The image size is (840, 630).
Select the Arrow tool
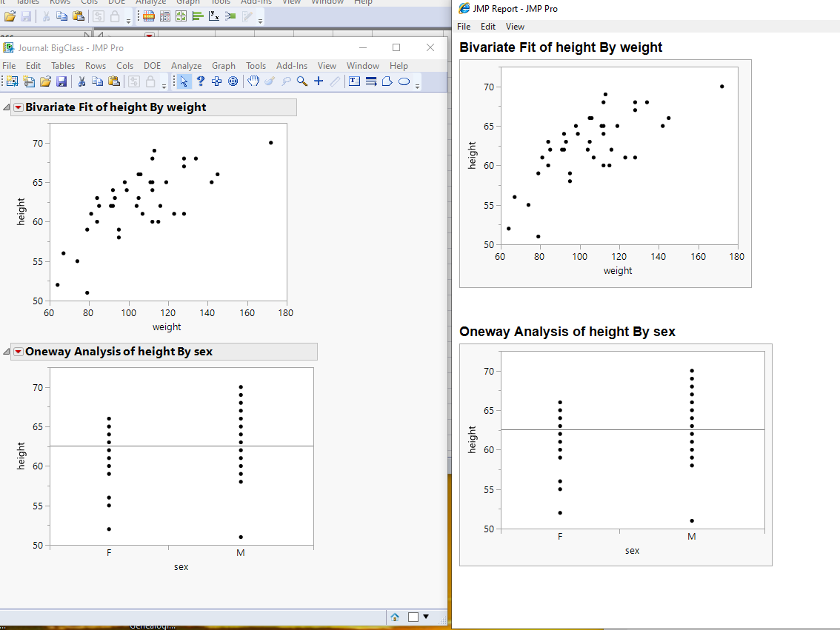point(183,81)
